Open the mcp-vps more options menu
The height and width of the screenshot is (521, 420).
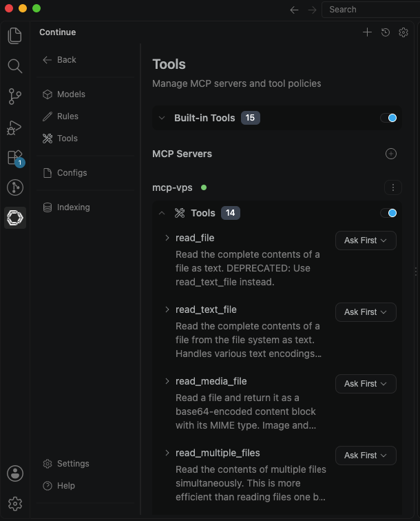coord(393,187)
